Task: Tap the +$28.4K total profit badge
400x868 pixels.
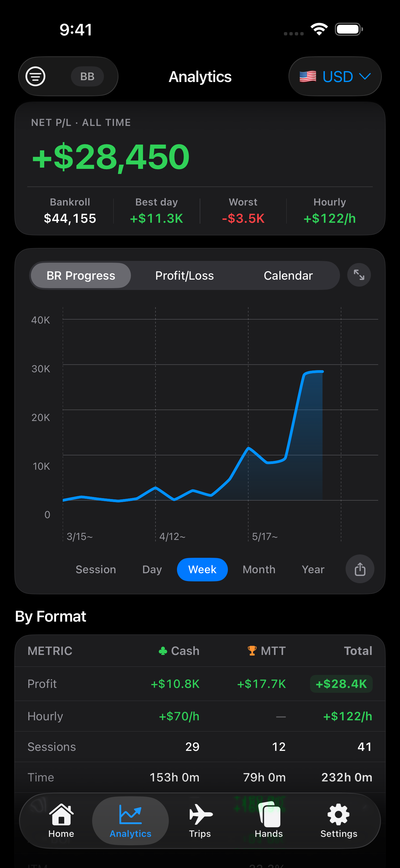Action: pos(341,684)
